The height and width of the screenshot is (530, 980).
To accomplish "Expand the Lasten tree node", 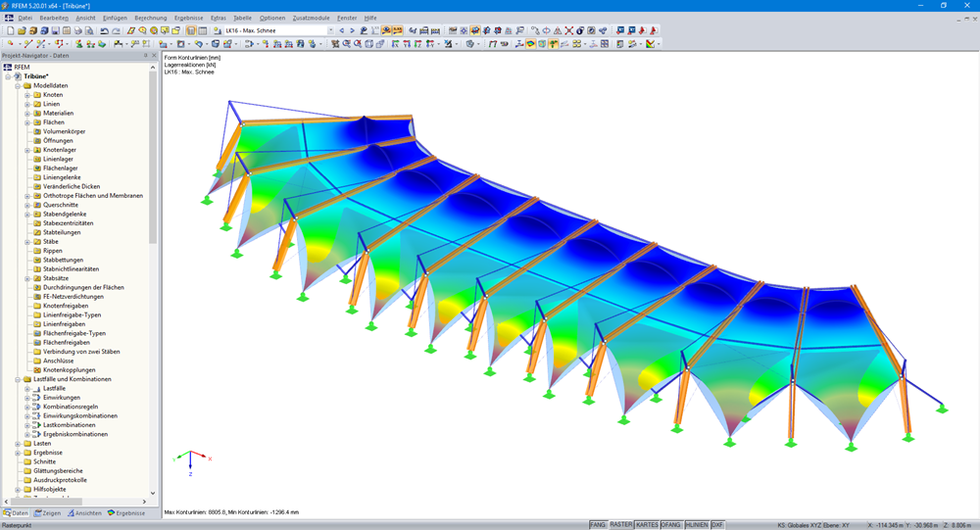I will [18, 443].
